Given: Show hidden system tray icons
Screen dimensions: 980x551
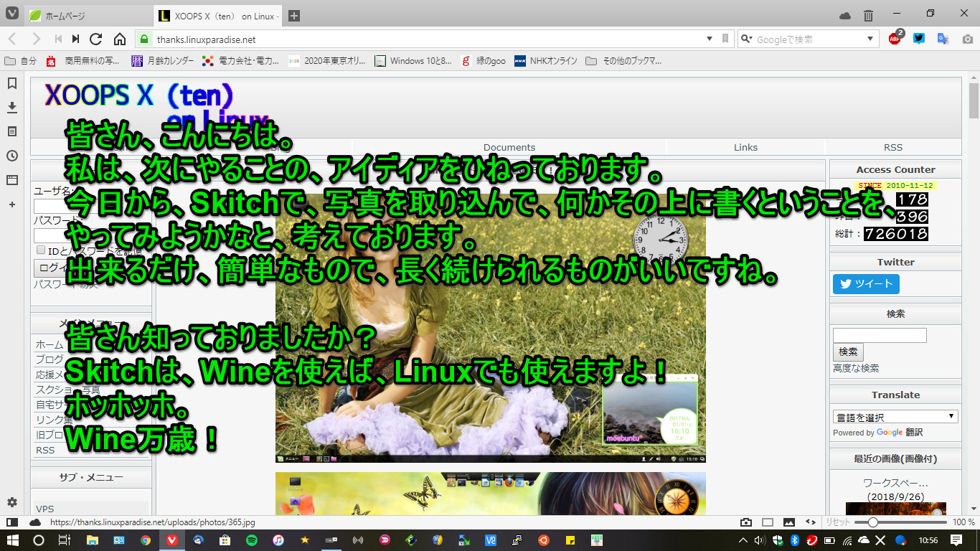Looking at the screenshot, I should click(x=743, y=540).
